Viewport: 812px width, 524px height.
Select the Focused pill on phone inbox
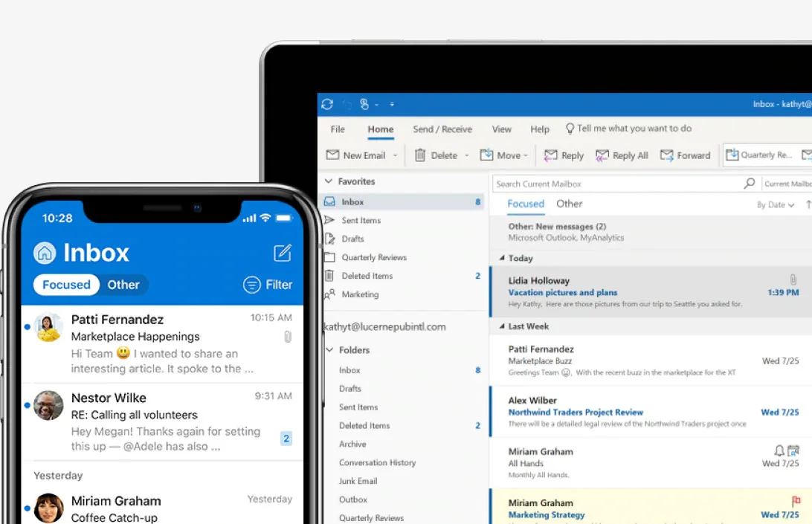66,285
